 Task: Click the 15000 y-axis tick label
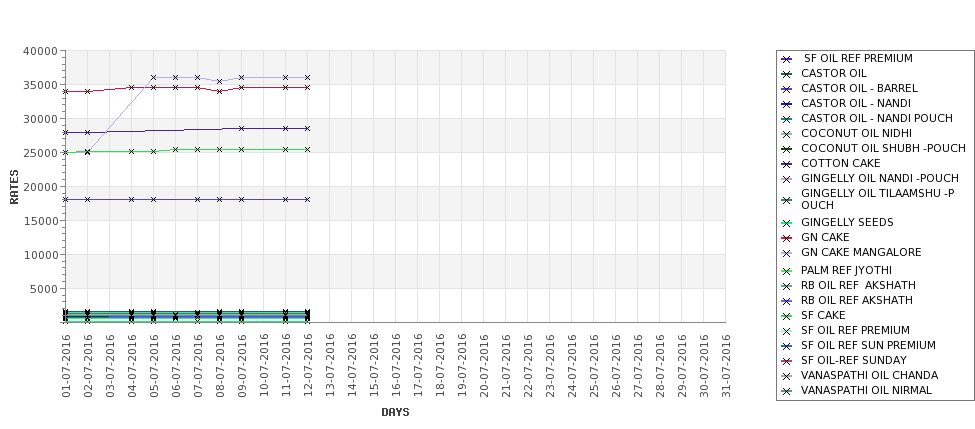coord(40,221)
